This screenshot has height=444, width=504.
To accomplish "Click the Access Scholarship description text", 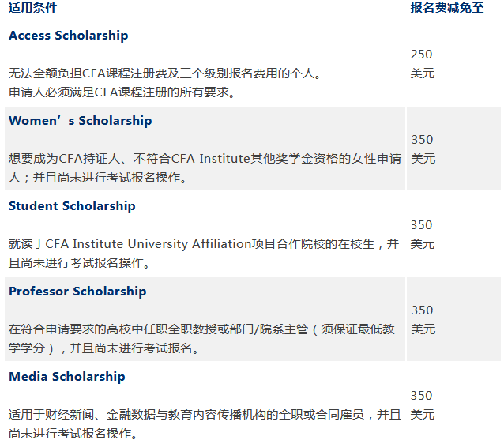I will pos(164,73).
